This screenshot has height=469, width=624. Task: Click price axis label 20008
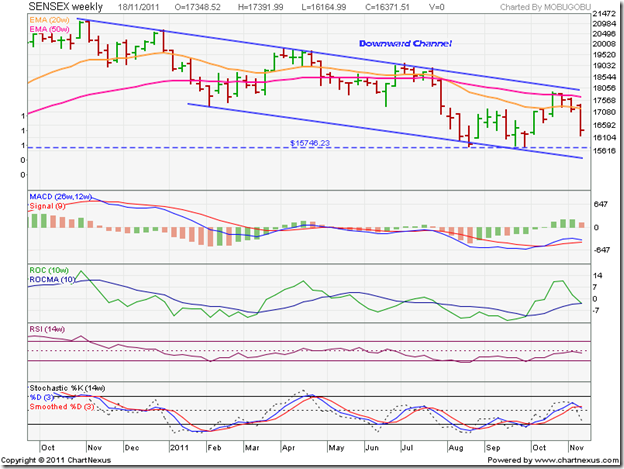(604, 44)
